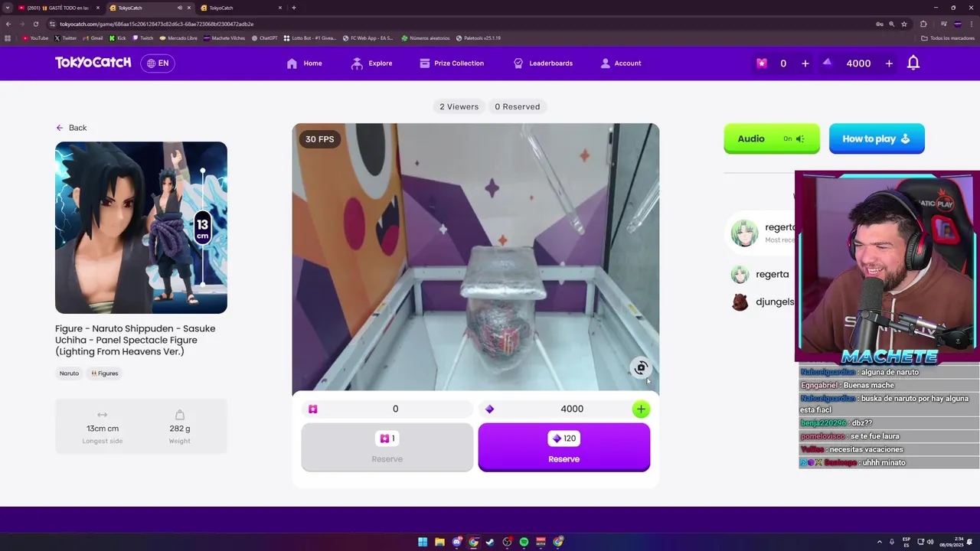Open Chrome tab search dropdown arrow
This screenshot has width=980, height=551.
pos(8,8)
